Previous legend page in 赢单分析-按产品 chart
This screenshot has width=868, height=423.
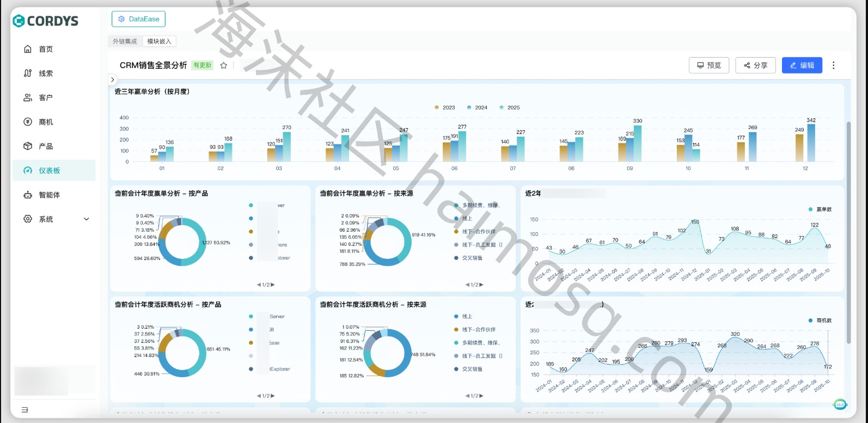[259, 285]
